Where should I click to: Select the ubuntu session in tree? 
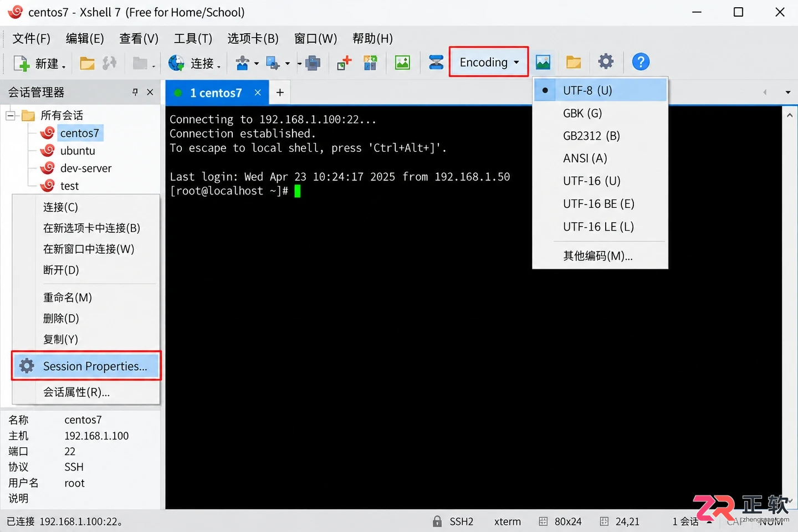click(x=78, y=151)
